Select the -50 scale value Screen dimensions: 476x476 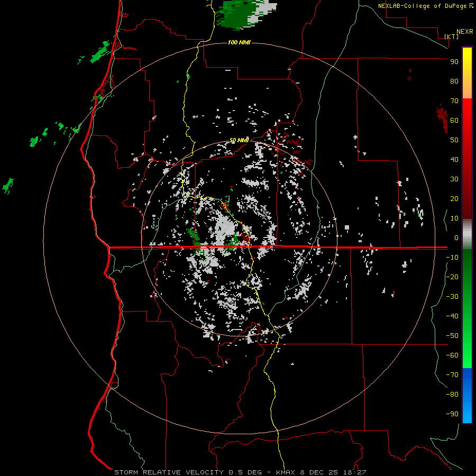(x=452, y=336)
